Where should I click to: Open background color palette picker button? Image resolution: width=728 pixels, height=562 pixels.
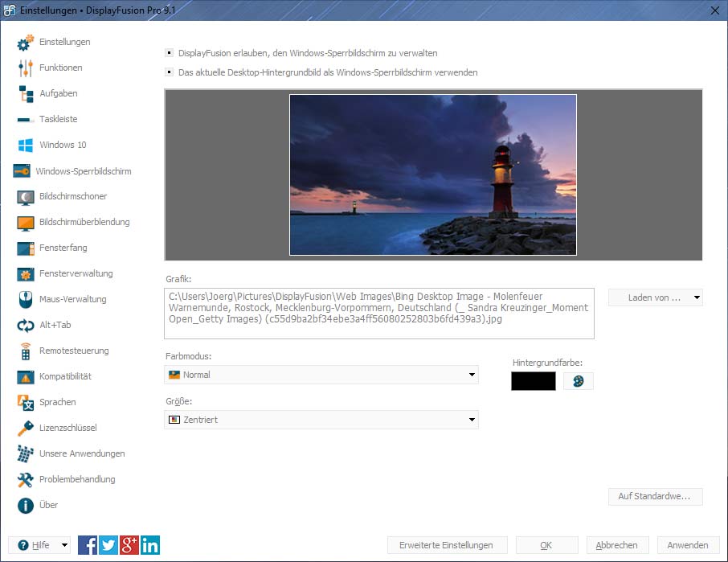[579, 381]
